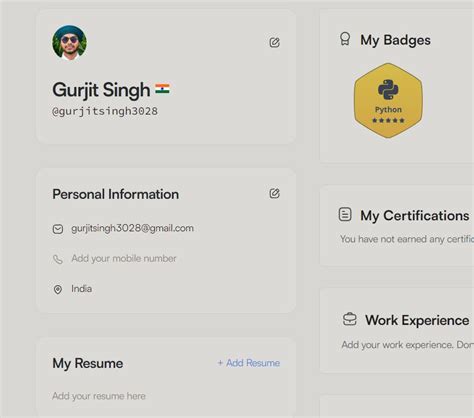Image resolution: width=474 pixels, height=418 pixels.
Task: Click Add your mobile number field
Action: 124,258
